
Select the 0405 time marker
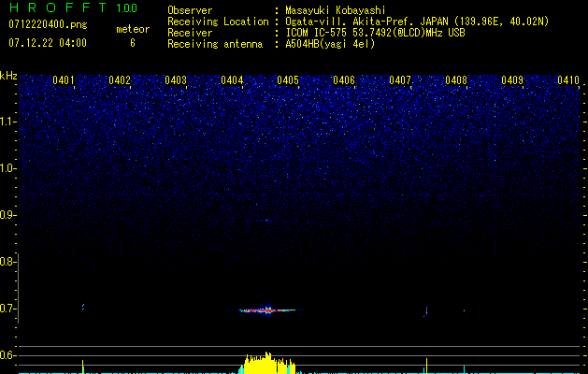(288, 80)
